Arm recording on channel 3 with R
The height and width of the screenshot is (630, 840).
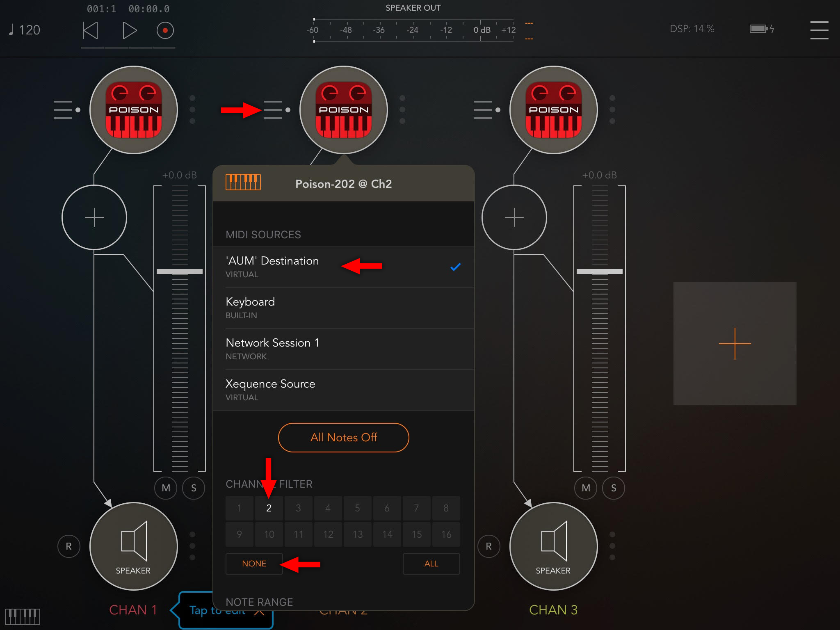pos(489,546)
